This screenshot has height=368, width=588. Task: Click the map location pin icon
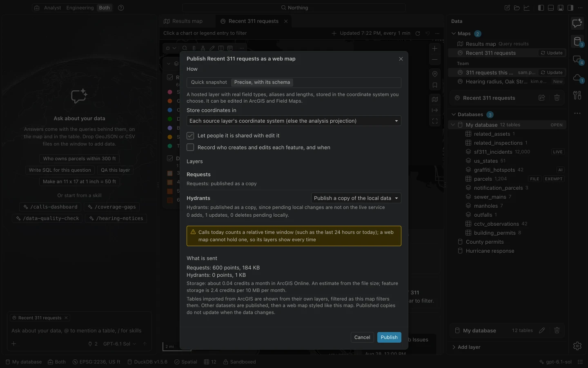[x=435, y=74]
